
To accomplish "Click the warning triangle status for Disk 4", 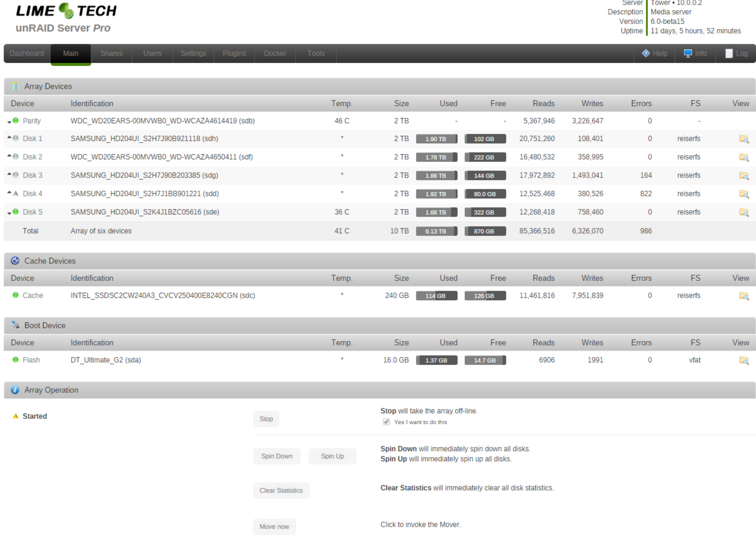I will [15, 193].
